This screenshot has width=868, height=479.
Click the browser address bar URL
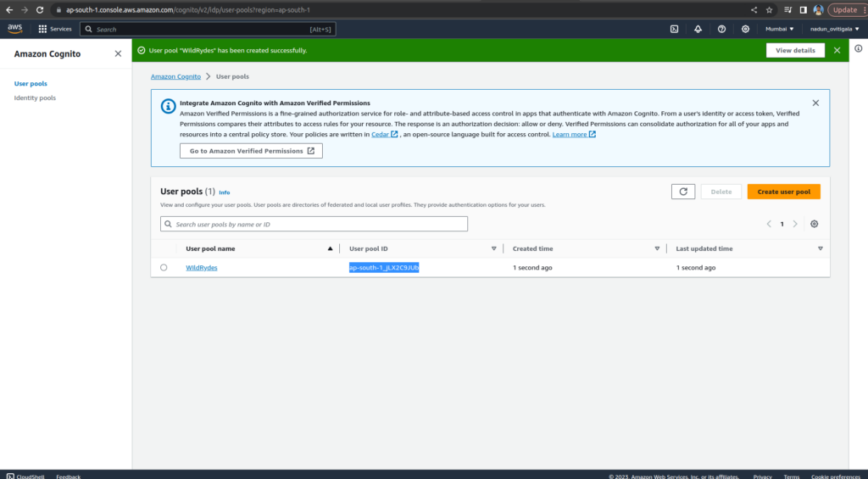188,10
